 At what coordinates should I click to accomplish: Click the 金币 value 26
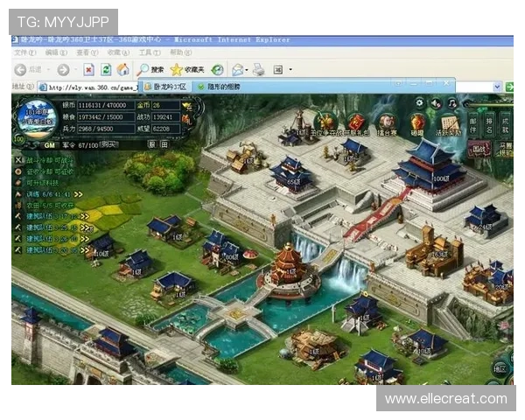click(165, 105)
